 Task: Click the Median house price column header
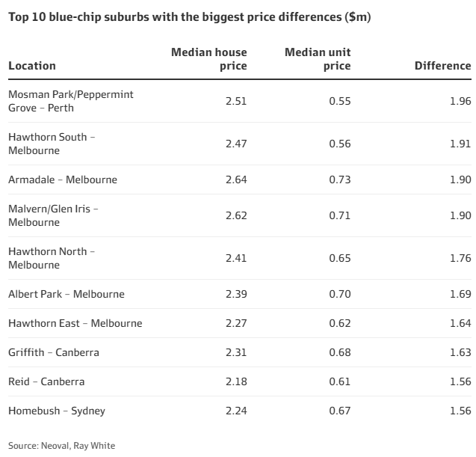(209, 59)
